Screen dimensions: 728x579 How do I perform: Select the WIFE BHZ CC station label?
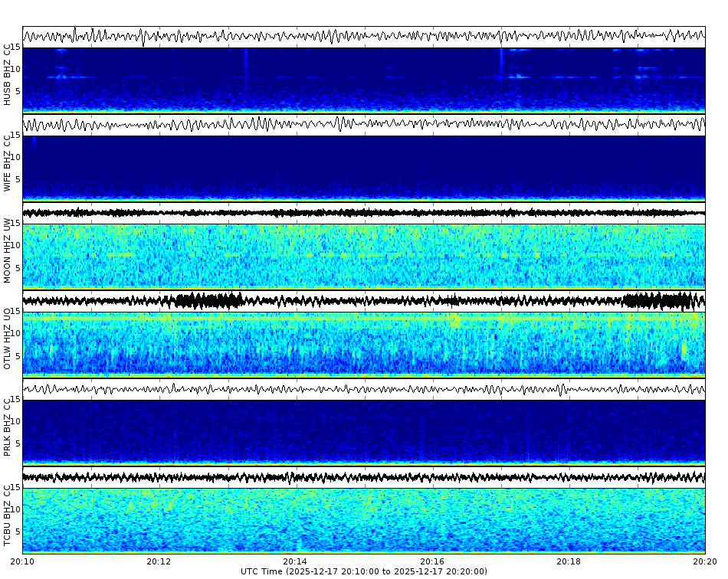click(8, 161)
